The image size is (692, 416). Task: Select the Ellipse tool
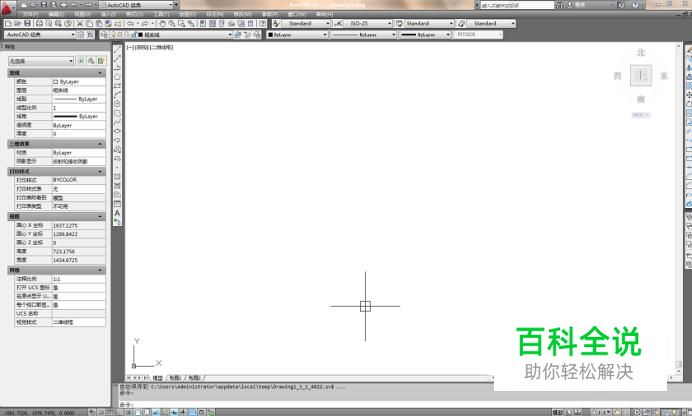tap(117, 131)
